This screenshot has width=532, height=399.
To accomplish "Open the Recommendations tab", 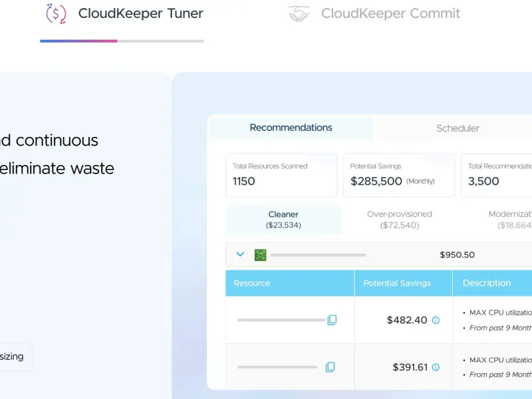I will pos(291,128).
